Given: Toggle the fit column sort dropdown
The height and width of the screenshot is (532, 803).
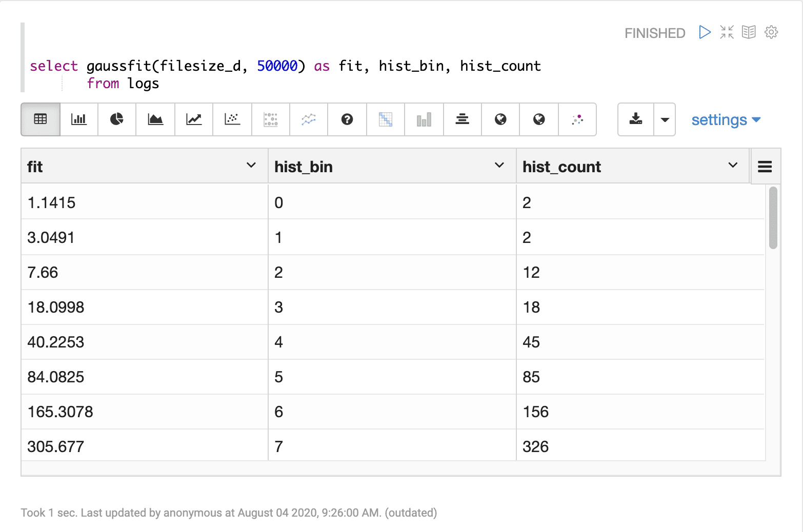Looking at the screenshot, I should coord(251,165).
